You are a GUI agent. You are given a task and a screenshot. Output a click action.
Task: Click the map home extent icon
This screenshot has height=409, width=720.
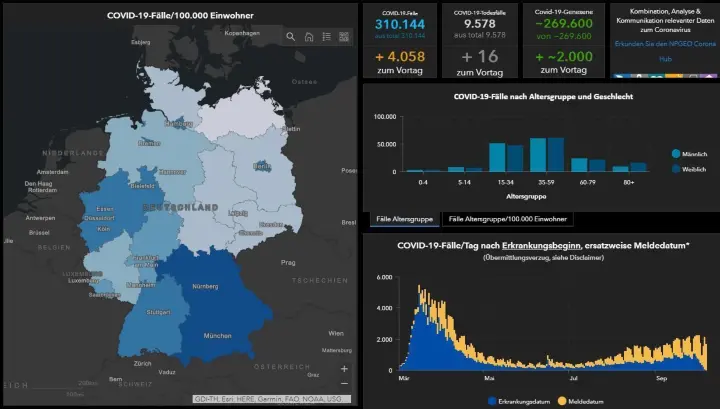tap(309, 37)
